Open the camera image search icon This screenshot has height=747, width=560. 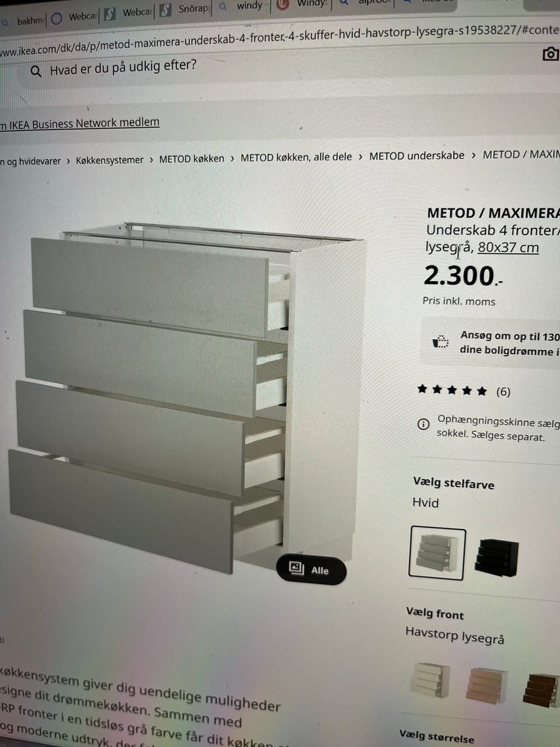point(550,54)
